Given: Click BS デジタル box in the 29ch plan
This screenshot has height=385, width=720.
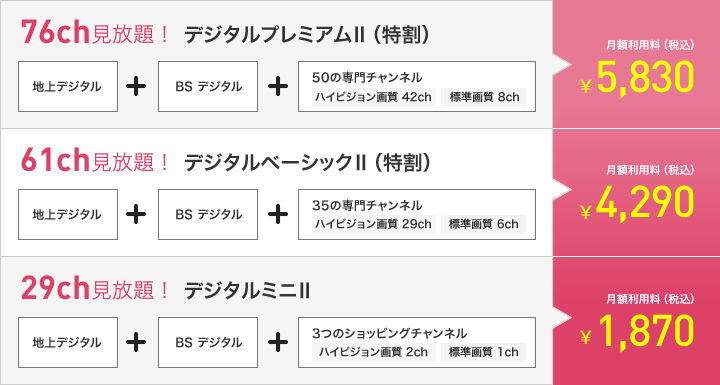Looking at the screenshot, I should pyautogui.click(x=208, y=342).
